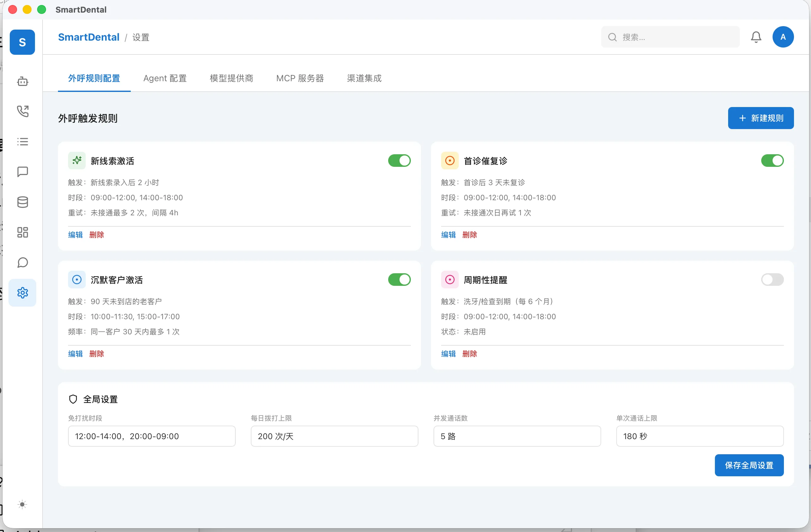Switch to the MCP 服务器 tab

[x=300, y=78]
